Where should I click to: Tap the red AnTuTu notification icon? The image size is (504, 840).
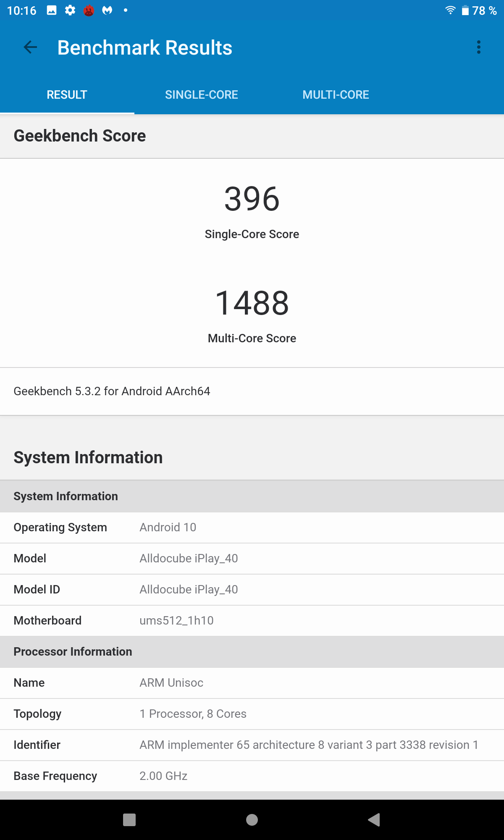89,10
